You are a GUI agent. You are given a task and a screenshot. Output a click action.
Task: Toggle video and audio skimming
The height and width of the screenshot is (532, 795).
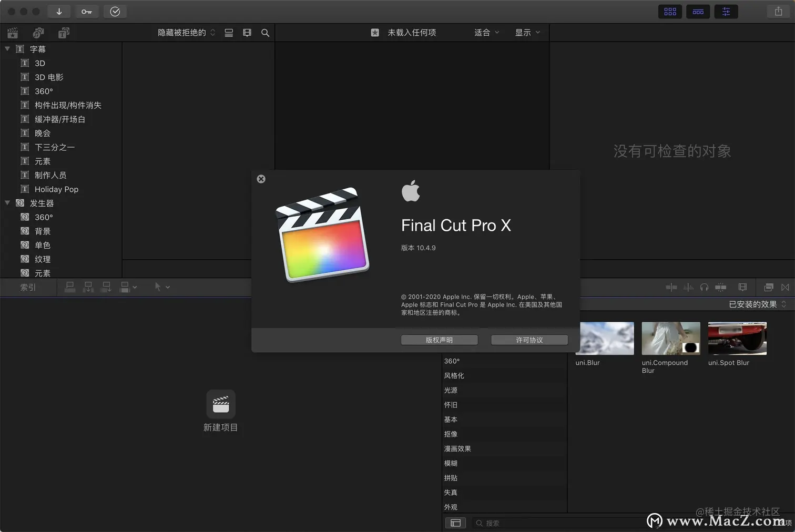[671, 287]
